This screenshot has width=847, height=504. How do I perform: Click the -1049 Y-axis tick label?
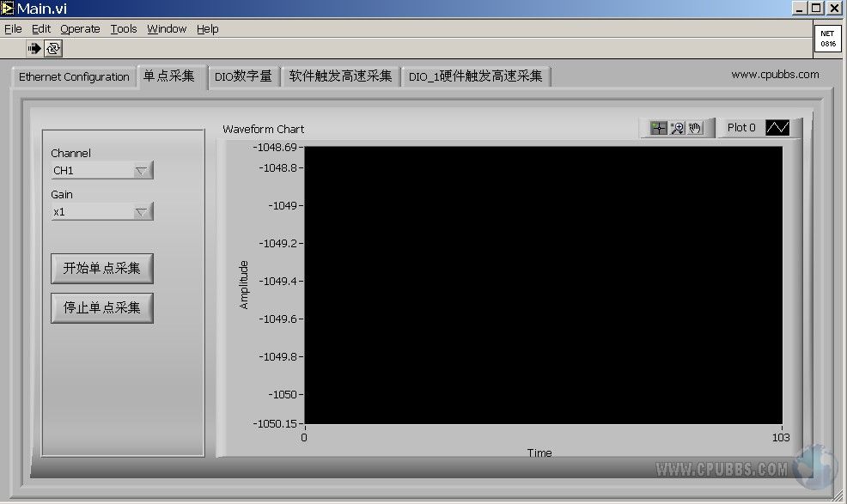click(283, 205)
